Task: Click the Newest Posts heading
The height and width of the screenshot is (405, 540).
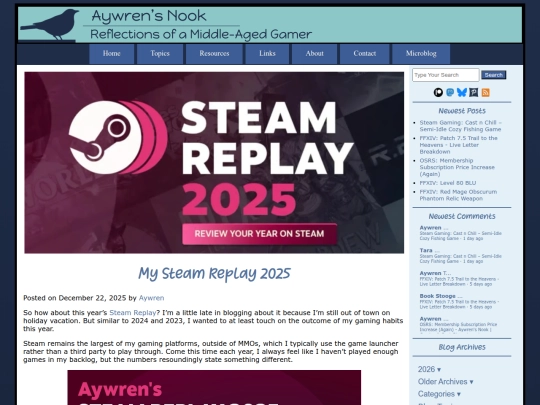Action: tap(462, 111)
